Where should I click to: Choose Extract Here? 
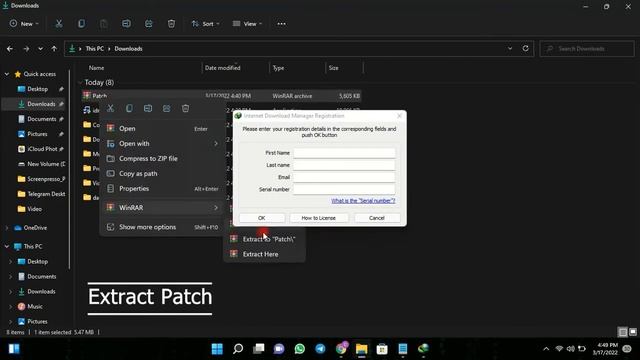[264, 254]
